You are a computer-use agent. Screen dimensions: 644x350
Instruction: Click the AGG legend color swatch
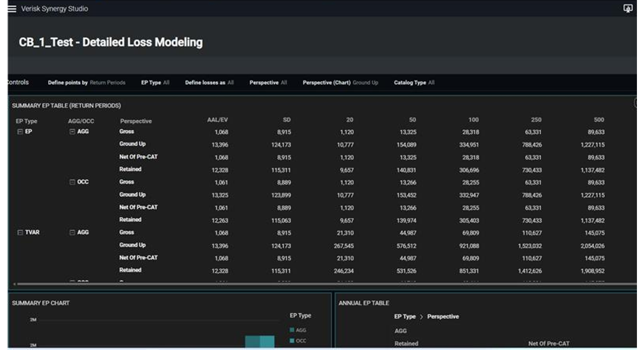(292, 330)
